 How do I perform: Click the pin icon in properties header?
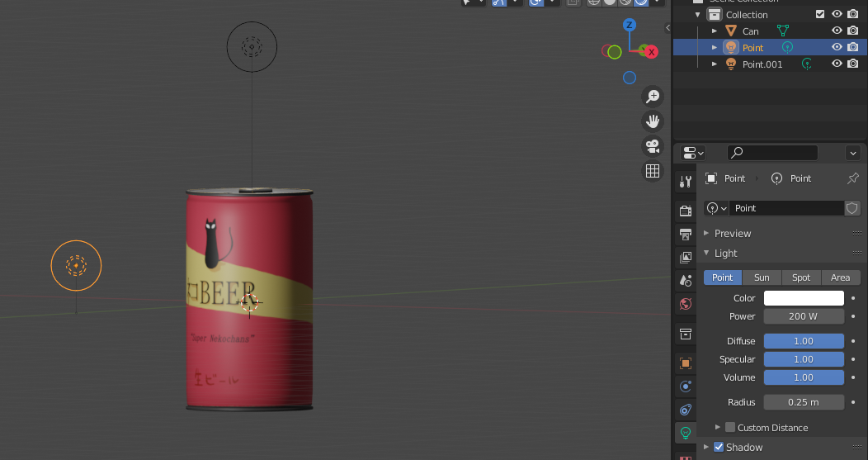click(x=852, y=178)
